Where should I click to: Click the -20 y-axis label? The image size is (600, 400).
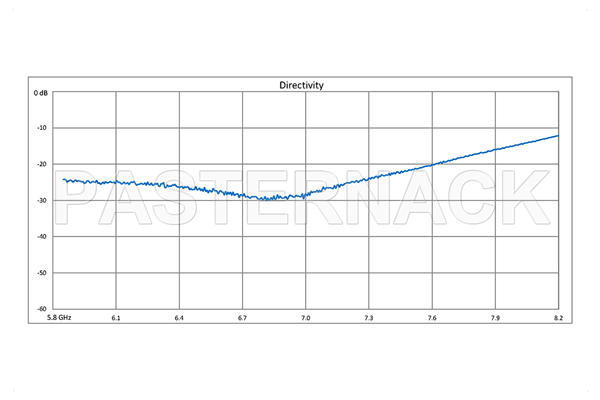(x=43, y=164)
